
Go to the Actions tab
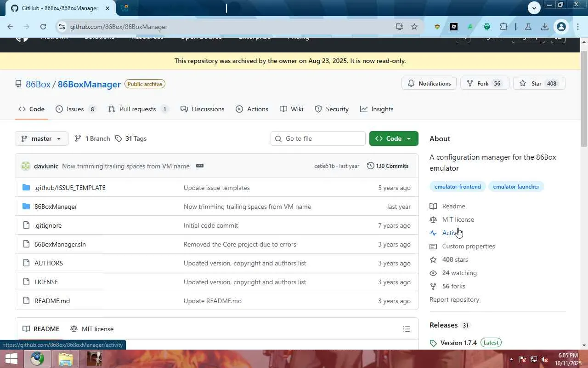coord(252,109)
